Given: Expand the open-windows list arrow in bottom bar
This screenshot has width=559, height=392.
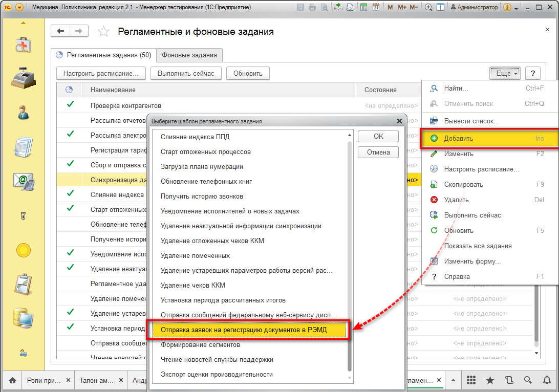Looking at the screenshot, I should (x=453, y=380).
